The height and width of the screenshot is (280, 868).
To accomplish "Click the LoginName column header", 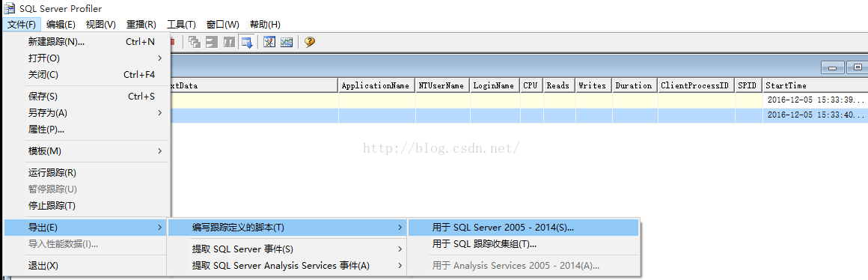I will [495, 86].
